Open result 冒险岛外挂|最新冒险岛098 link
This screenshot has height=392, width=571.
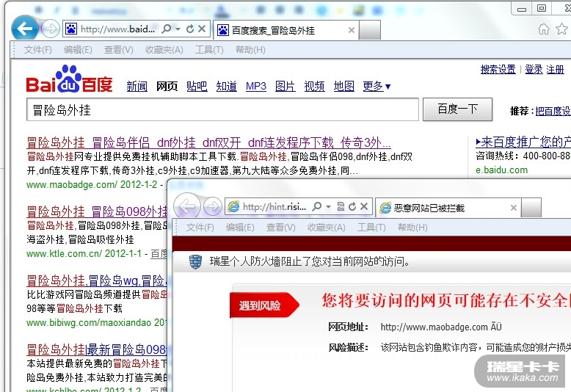97,349
